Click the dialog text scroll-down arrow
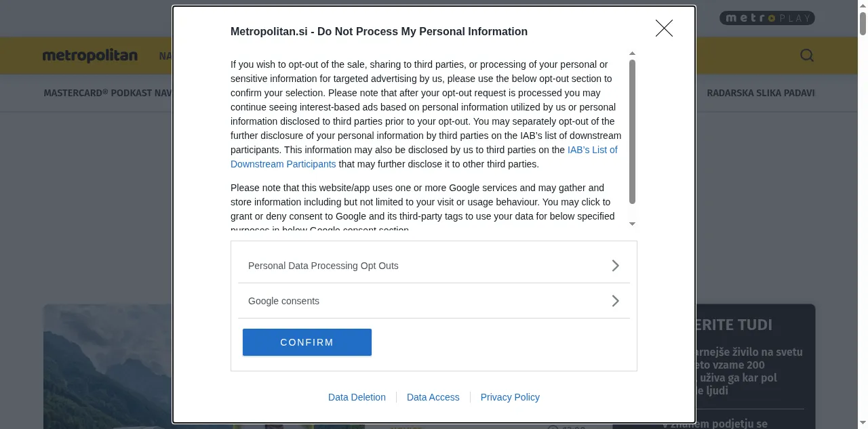Image resolution: width=868 pixels, height=429 pixels. coord(632,224)
